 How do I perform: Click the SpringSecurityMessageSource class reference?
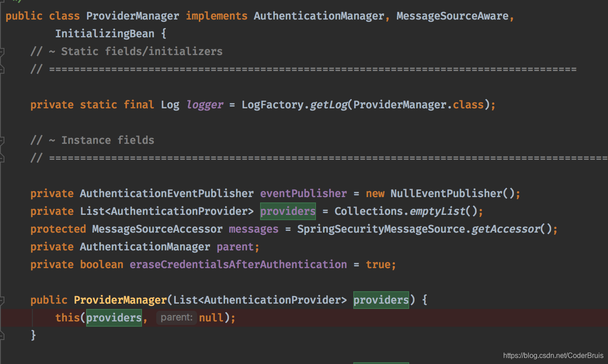click(381, 229)
